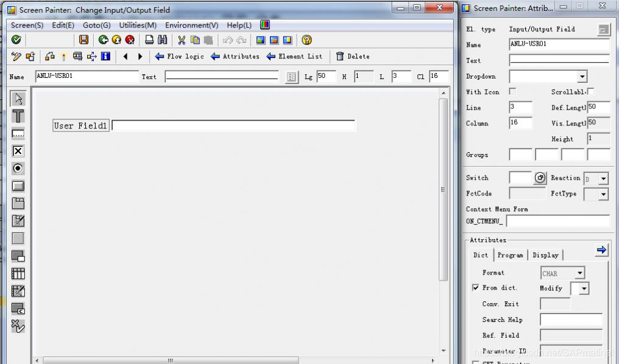The image size is (619, 364).
Task: Click the blue Information icon in second toolbar
Action: tap(106, 57)
